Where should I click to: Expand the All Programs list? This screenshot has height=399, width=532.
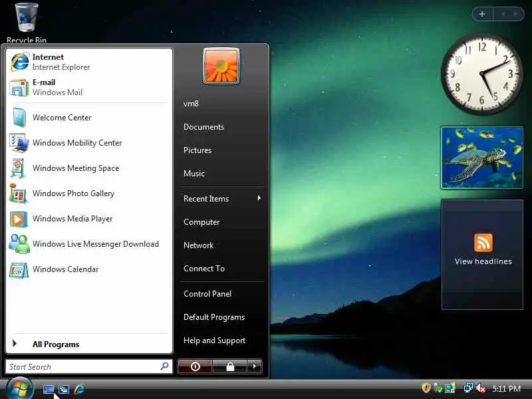[89, 344]
